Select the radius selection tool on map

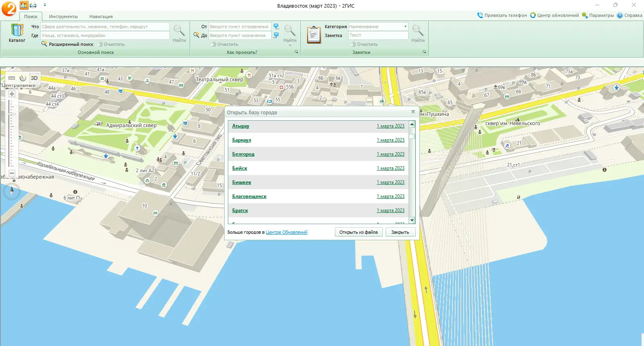pyautogui.click(x=23, y=78)
